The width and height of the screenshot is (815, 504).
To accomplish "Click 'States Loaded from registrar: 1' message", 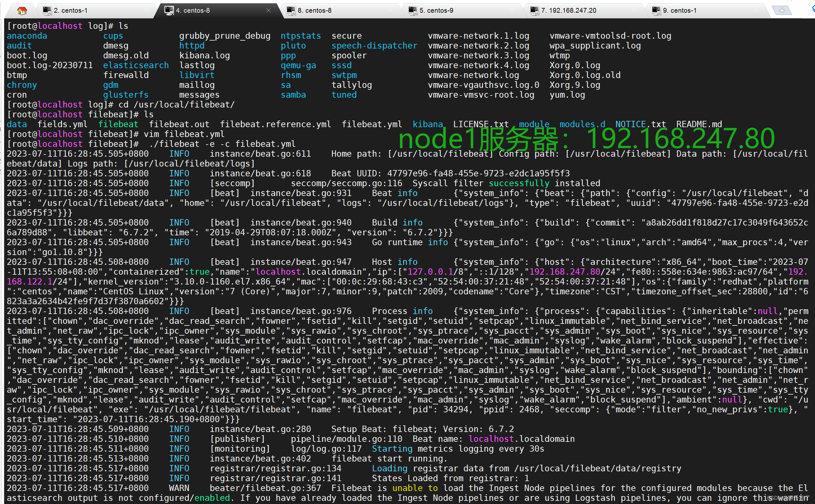I will point(451,478).
